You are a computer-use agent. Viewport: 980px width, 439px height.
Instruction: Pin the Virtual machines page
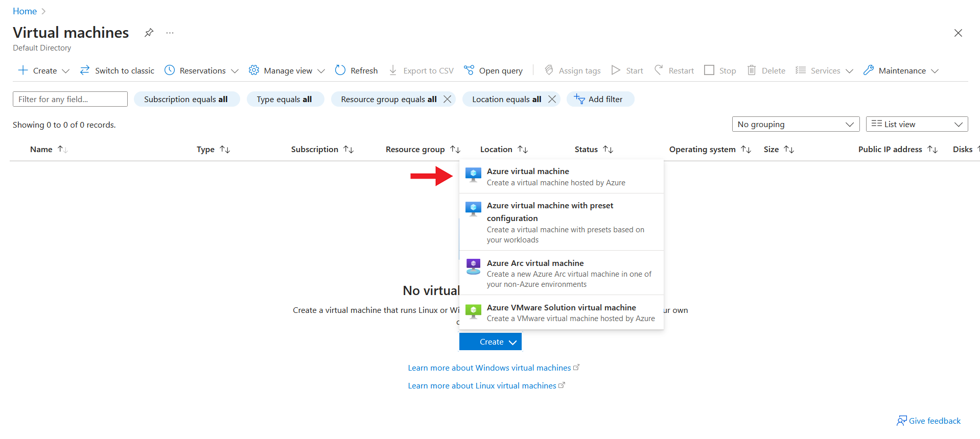pos(149,33)
